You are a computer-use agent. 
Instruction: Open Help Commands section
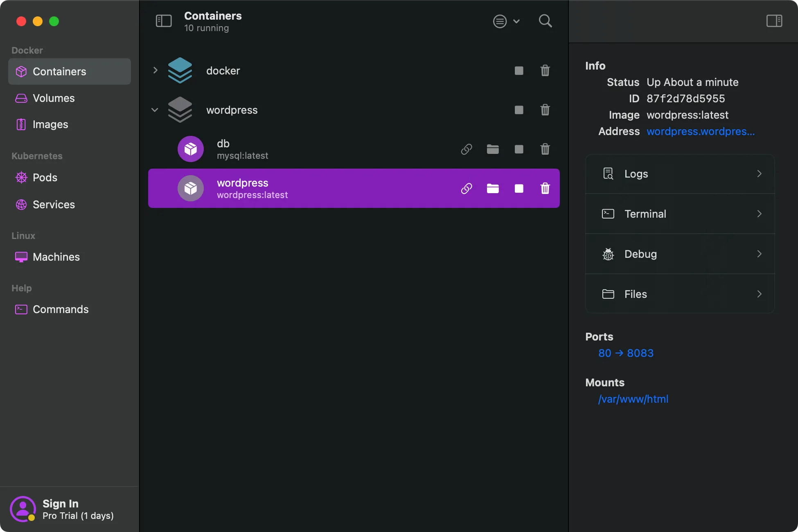70,309
